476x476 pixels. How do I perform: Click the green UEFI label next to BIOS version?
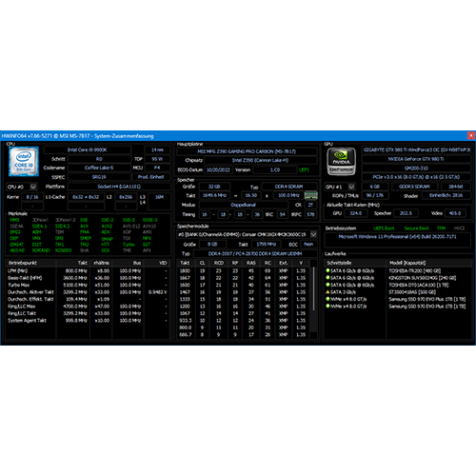(304, 169)
